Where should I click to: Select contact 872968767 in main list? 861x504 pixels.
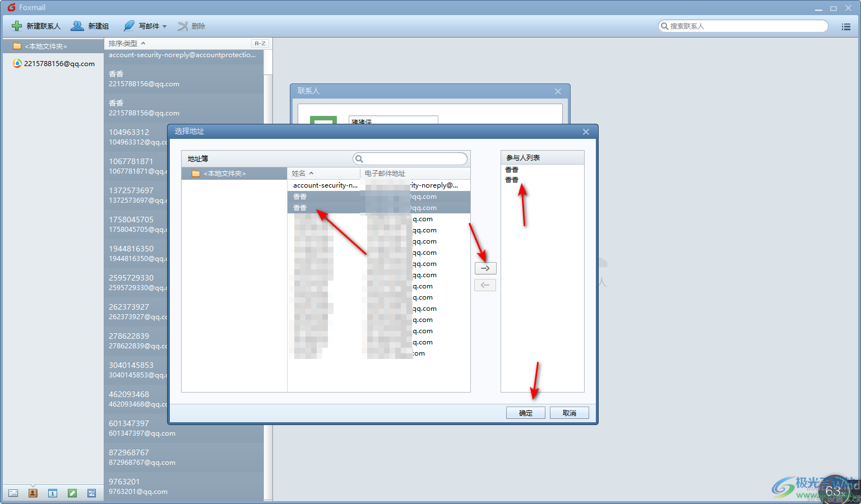click(183, 457)
